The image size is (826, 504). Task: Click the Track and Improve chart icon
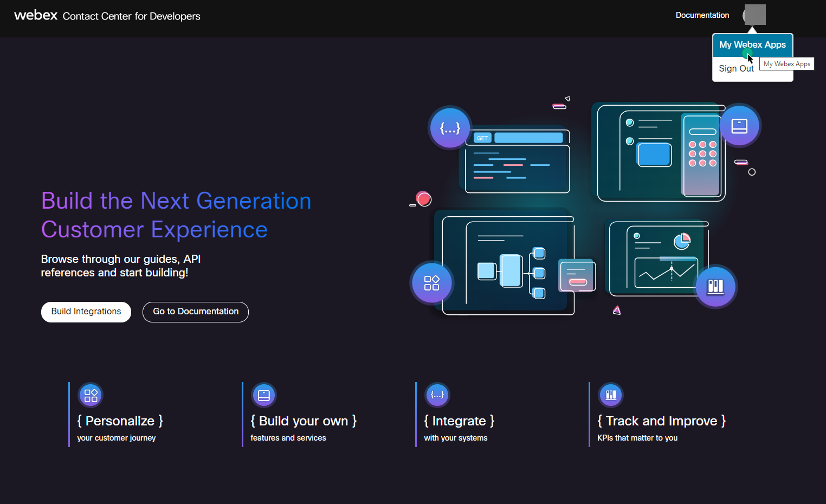coord(610,395)
